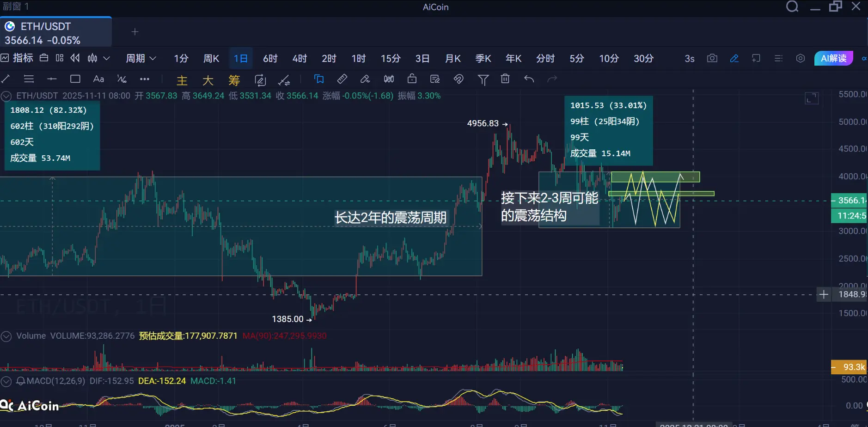The image size is (868, 427).
Task: Open the multi-chart layout grid icon
Action: (60, 58)
